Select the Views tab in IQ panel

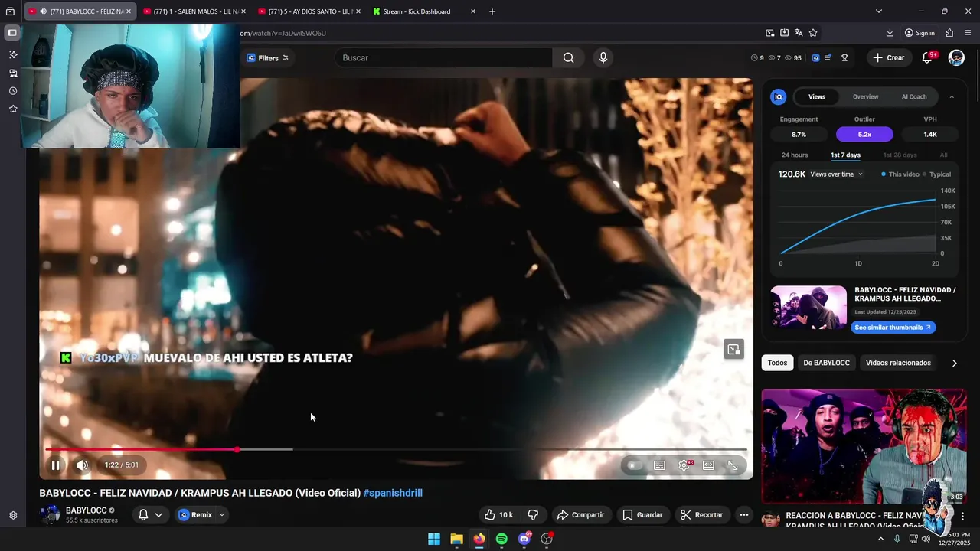817,97
